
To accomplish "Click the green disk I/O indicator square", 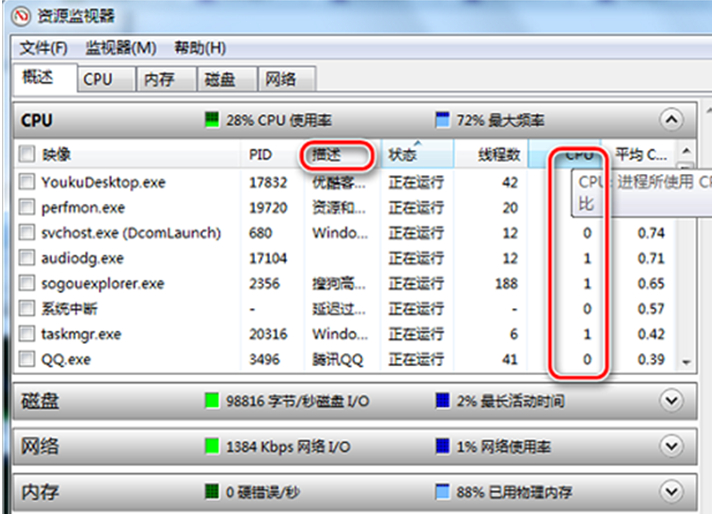I will pyautogui.click(x=211, y=401).
